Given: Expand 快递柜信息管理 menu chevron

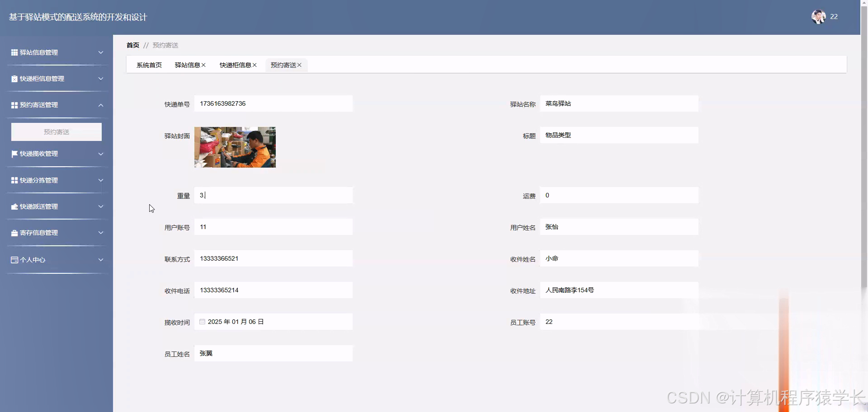Looking at the screenshot, I should (101, 79).
